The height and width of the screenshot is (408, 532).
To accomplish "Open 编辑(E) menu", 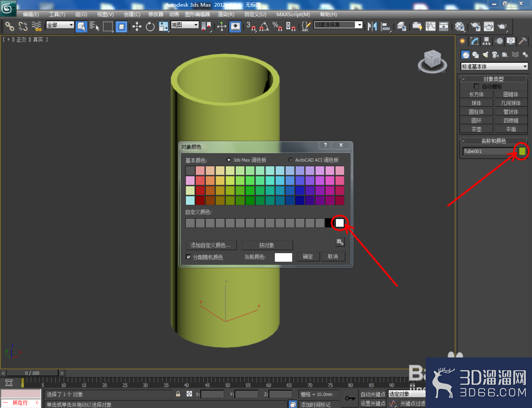I will (x=31, y=14).
